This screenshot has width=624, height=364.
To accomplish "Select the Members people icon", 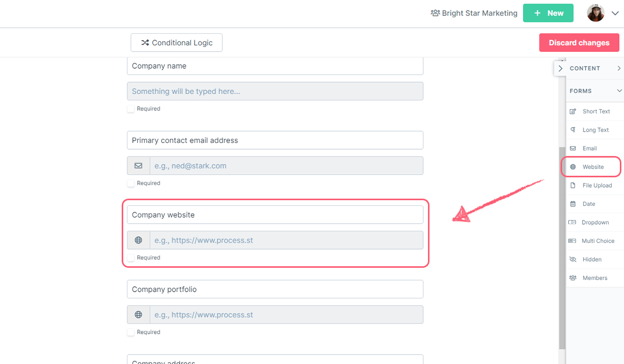I will pyautogui.click(x=573, y=278).
